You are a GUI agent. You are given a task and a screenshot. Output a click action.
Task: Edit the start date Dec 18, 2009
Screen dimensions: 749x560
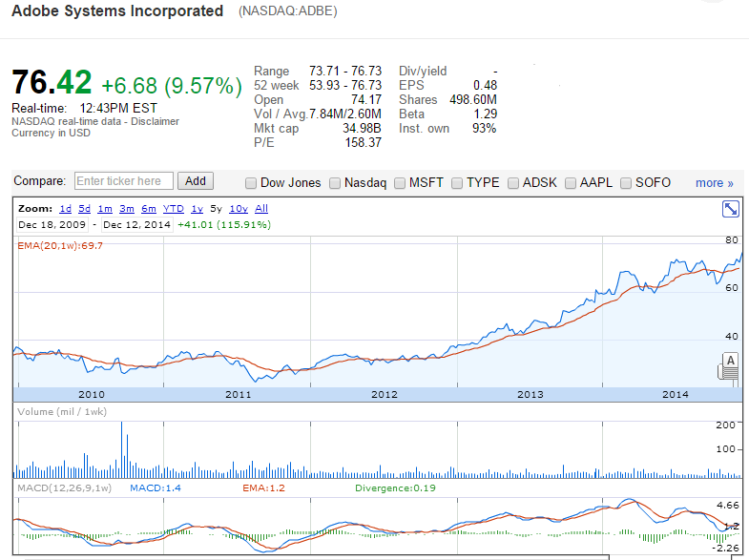(x=52, y=224)
